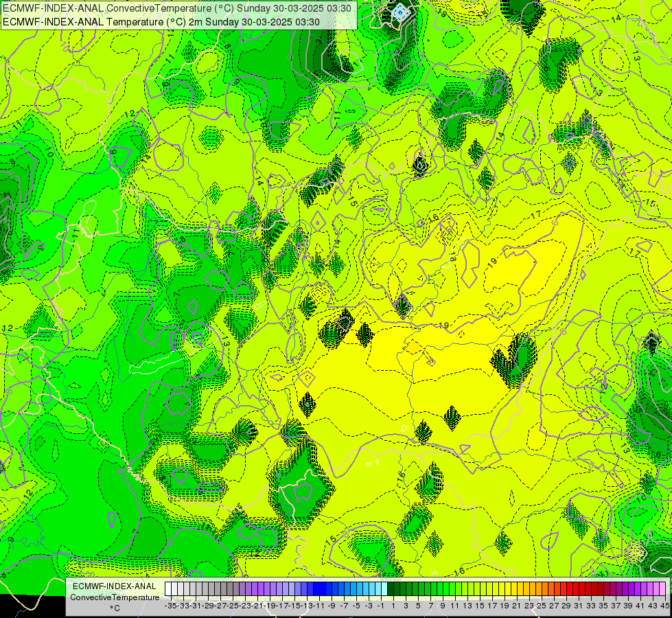Click the '°C' unit label in legend

[115, 608]
